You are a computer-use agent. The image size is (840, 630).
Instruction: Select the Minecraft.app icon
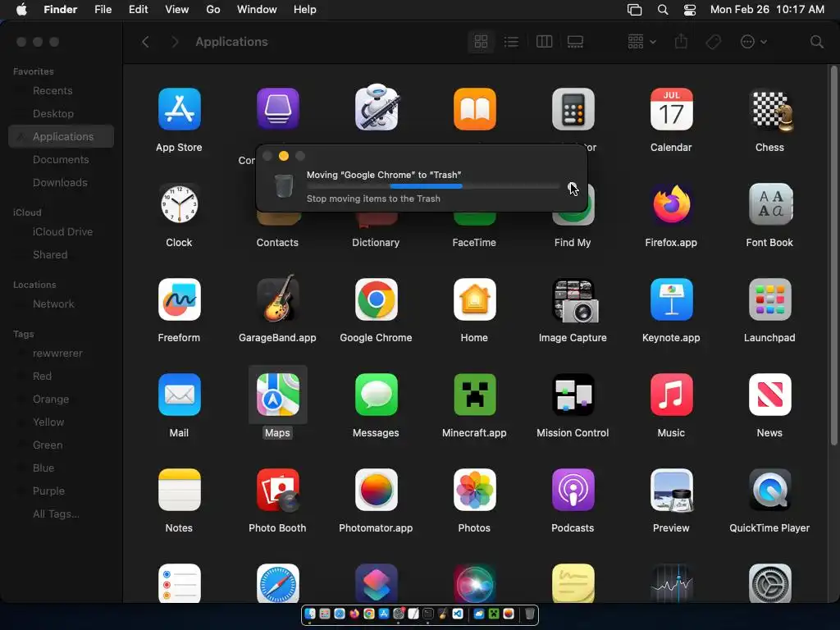[474, 395]
